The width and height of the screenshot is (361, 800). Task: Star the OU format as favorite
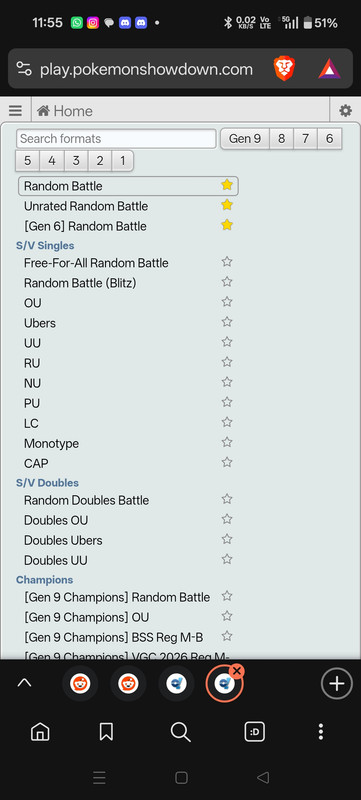pyautogui.click(x=227, y=302)
